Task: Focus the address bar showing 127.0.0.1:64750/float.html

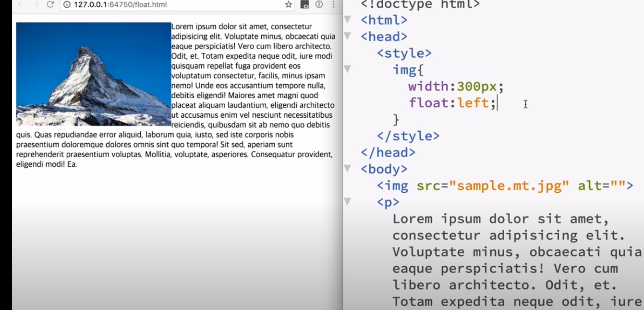Action: [178, 5]
